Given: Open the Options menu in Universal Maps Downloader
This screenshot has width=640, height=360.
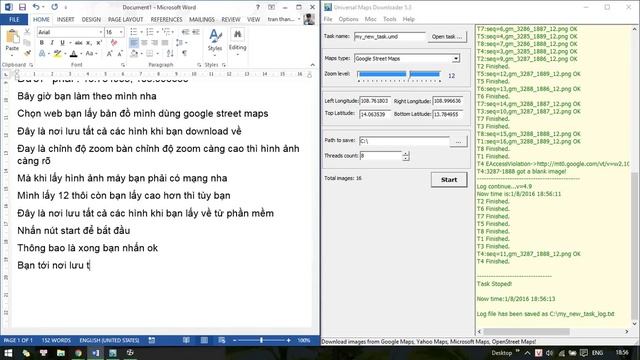Looking at the screenshot, I should click(348, 19).
